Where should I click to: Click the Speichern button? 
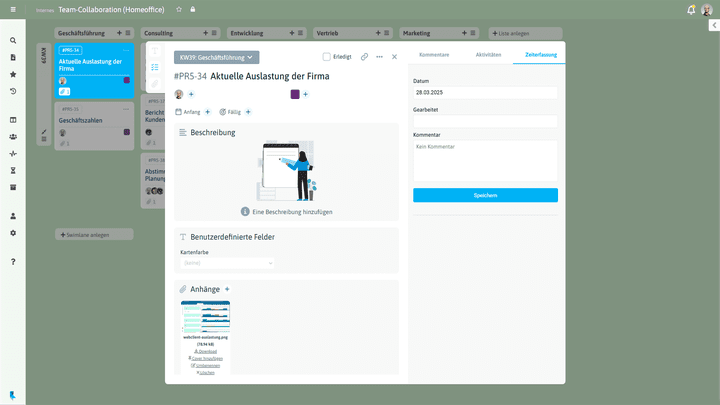tap(485, 195)
